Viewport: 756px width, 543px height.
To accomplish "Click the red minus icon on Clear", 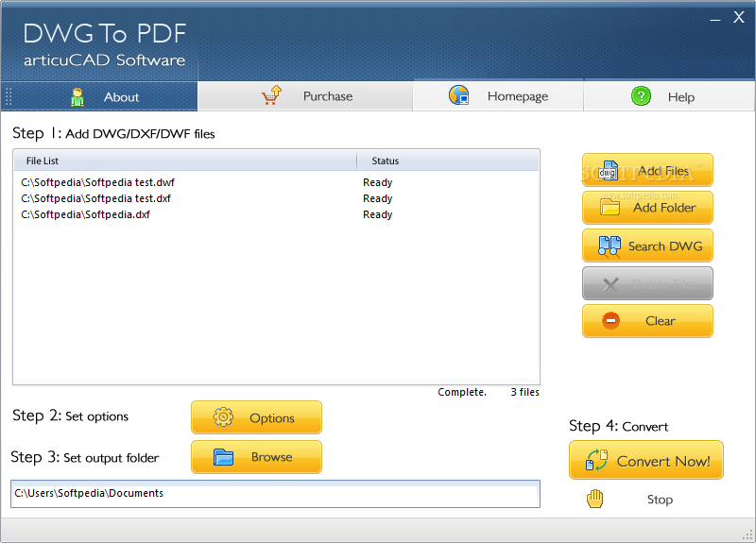I will pyautogui.click(x=610, y=320).
